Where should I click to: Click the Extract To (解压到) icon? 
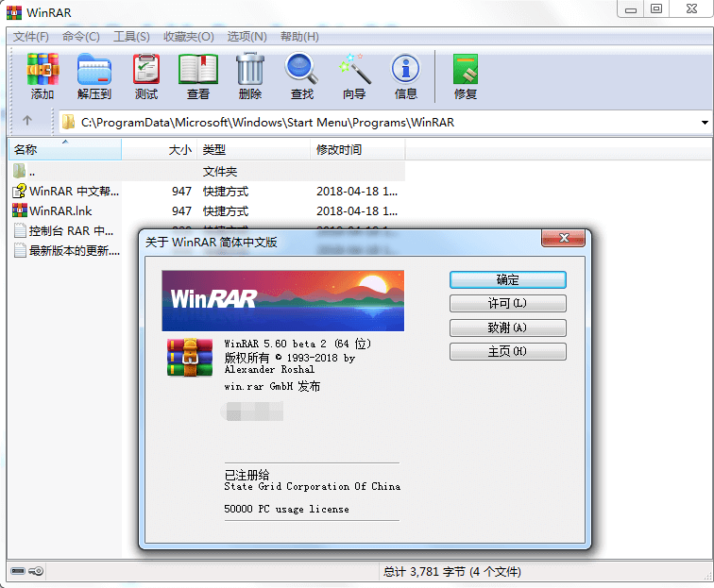pos(94,69)
